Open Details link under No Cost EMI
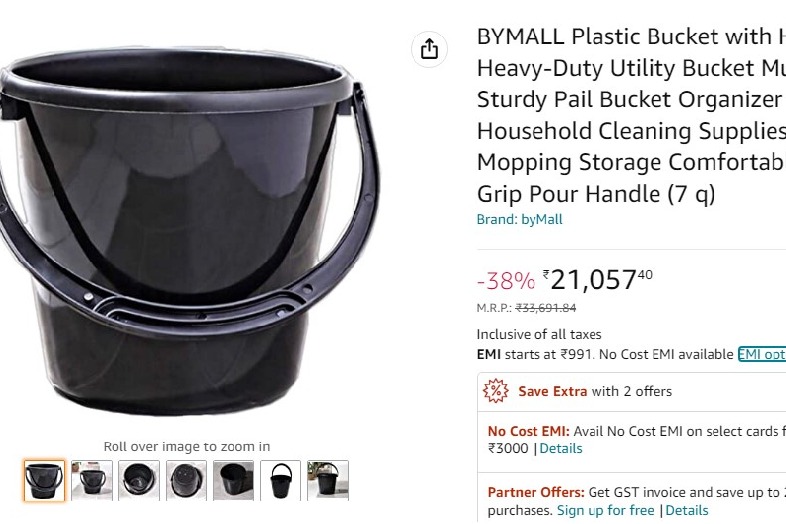 [x=560, y=448]
